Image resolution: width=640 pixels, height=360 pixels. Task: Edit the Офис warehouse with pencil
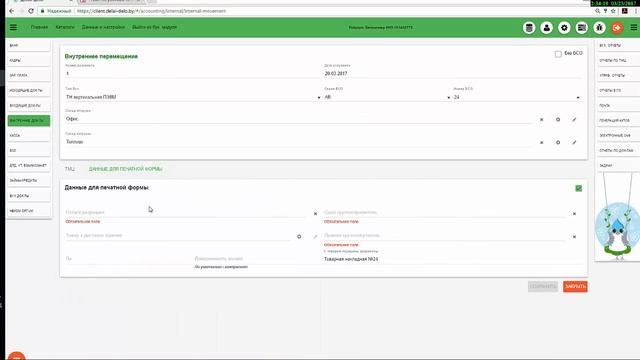coord(574,120)
